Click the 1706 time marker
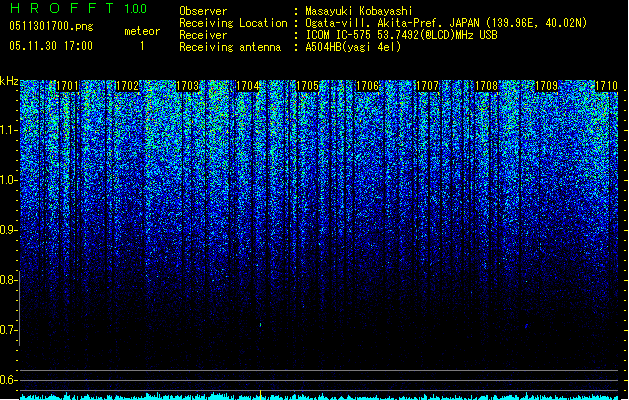Image resolution: width=629 pixels, height=400 pixels. 367,86
